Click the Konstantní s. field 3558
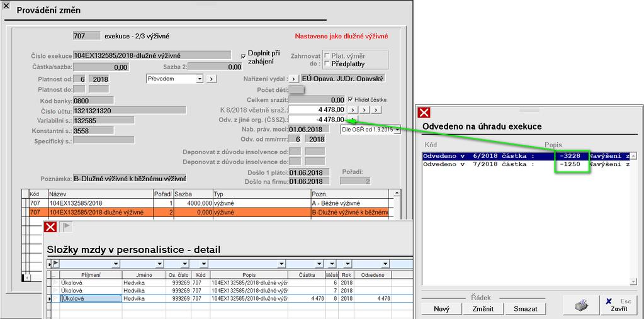Viewport: 644px width, 319px height. tap(93, 131)
